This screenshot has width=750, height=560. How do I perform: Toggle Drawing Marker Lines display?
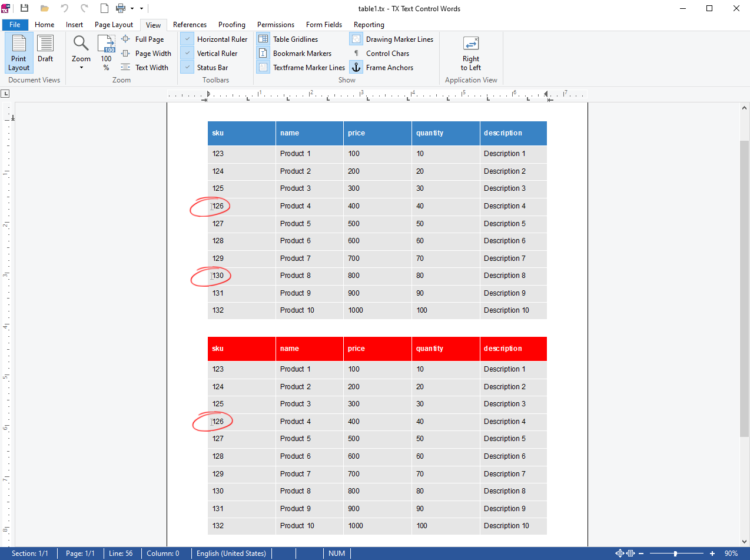pyautogui.click(x=392, y=39)
